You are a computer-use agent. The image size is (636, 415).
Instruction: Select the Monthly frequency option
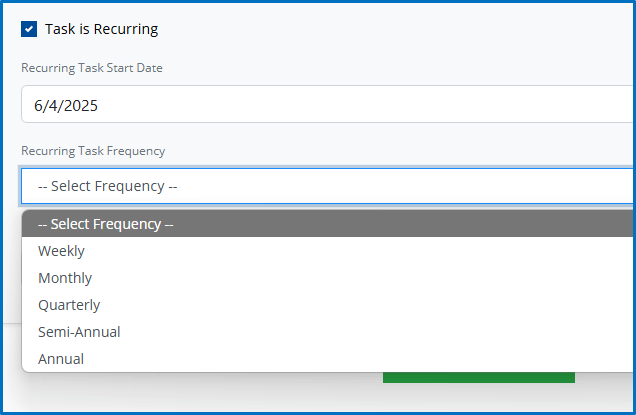click(x=65, y=278)
